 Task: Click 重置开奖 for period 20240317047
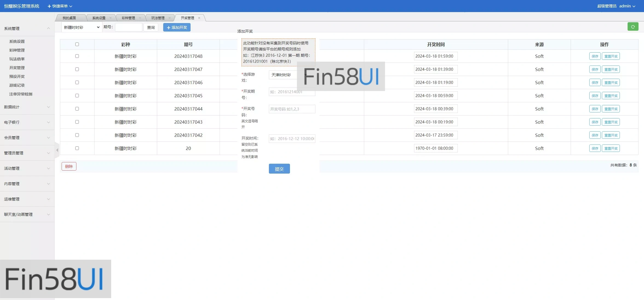pos(611,69)
